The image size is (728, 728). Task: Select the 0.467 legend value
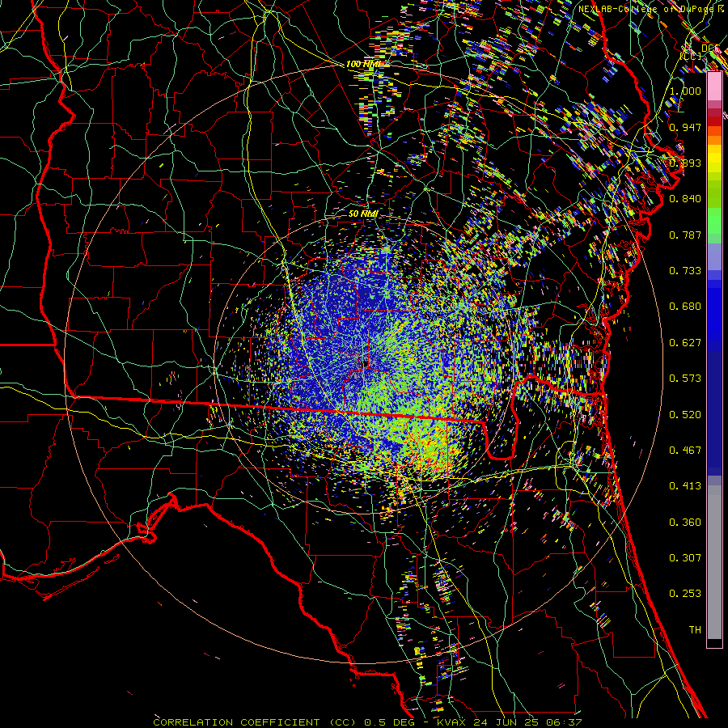click(x=685, y=450)
